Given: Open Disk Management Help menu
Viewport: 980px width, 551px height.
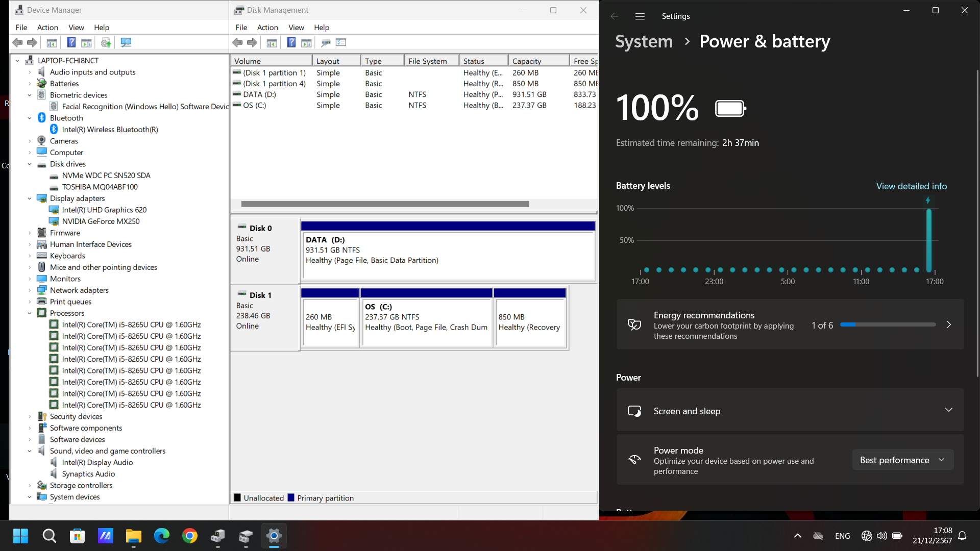Looking at the screenshot, I should [322, 28].
